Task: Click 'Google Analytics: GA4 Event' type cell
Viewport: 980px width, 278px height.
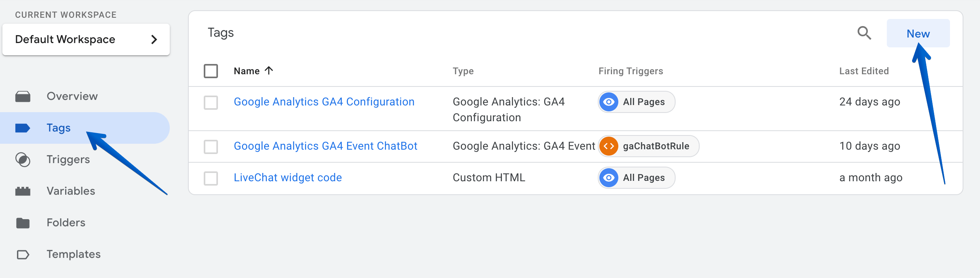Action: coord(524,146)
